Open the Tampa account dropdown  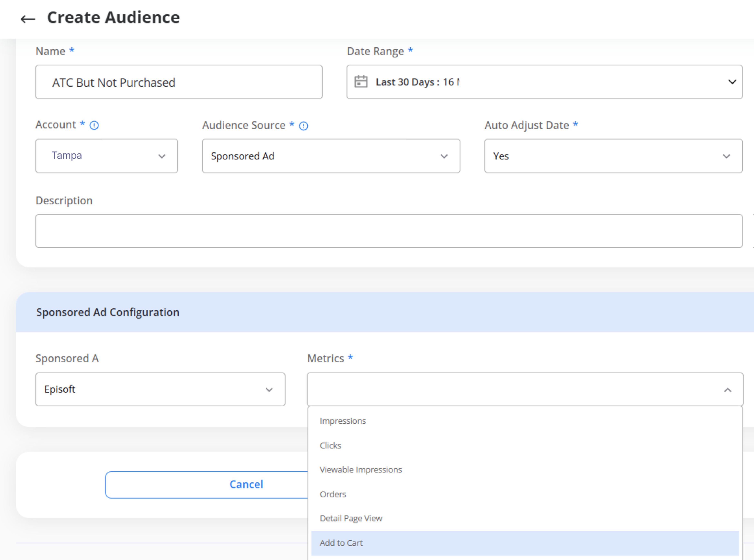[x=106, y=156]
